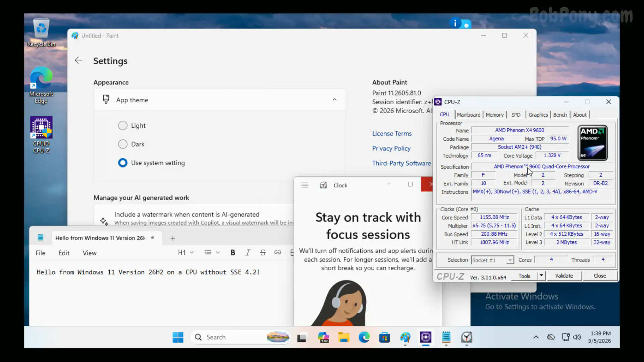Click taskbar clock showing 1:39 PM
Image resolution: width=644 pixels, height=362 pixels.
tap(600, 337)
